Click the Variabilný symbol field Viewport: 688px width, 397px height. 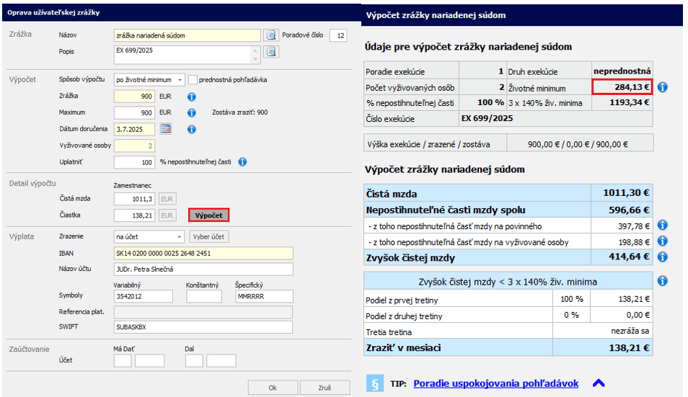coord(143,297)
